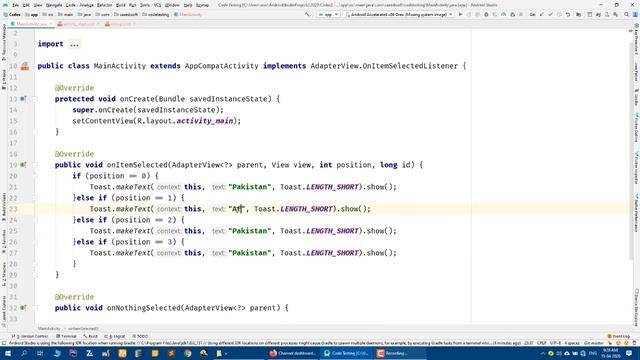640x360 pixels.
Task: Open the VCS menu
Action: click(157, 5)
